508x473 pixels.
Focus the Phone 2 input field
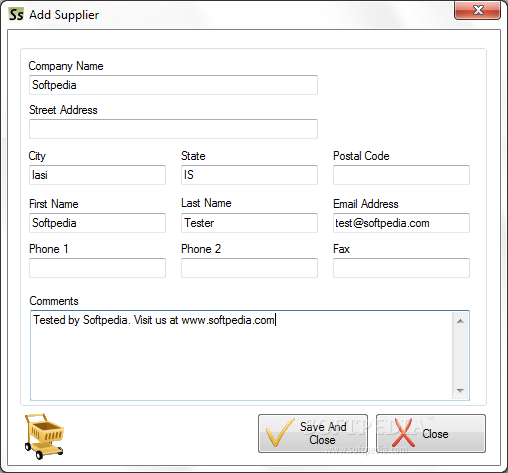(x=249, y=268)
